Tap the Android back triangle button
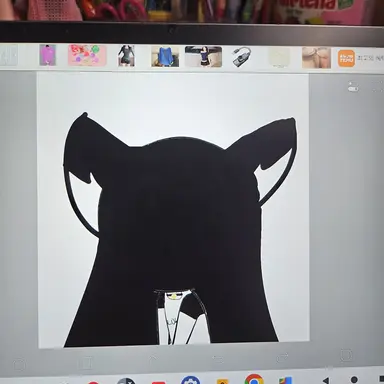The image size is (384, 384). [x=326, y=380]
